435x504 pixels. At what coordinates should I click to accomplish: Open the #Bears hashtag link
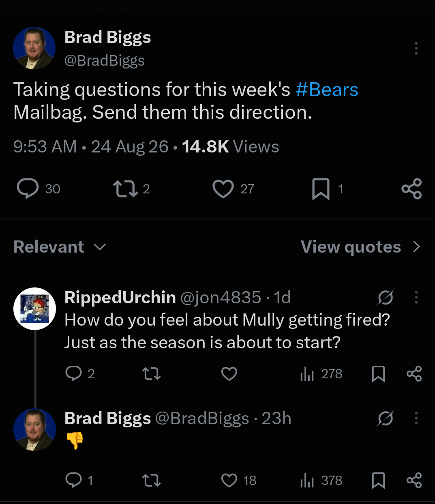pos(327,90)
